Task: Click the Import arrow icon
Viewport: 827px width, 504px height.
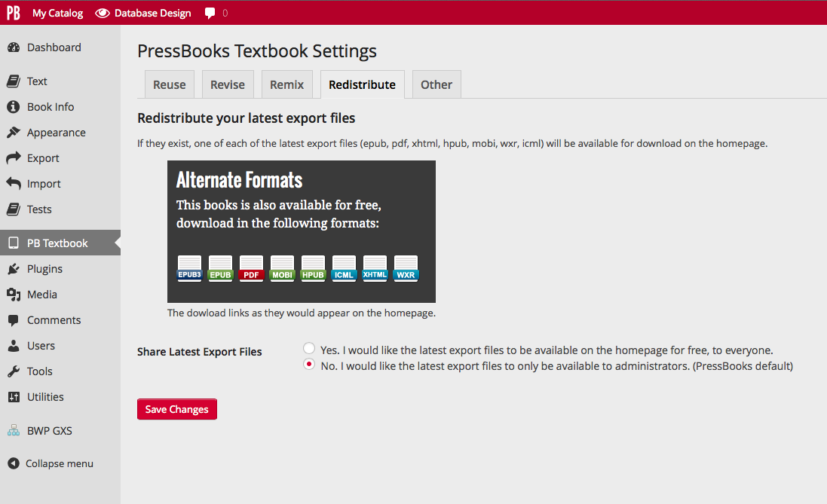Action: (13, 184)
